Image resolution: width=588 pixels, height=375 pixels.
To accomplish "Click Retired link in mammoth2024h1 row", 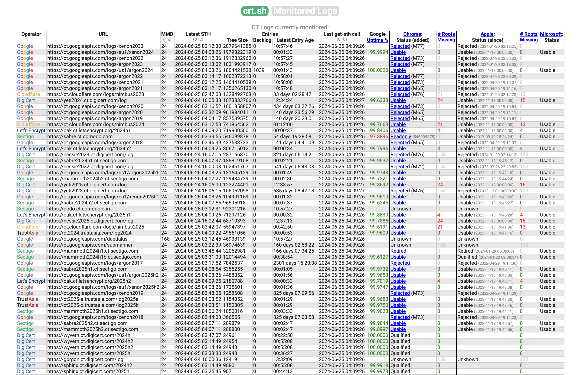I will coord(398,251).
